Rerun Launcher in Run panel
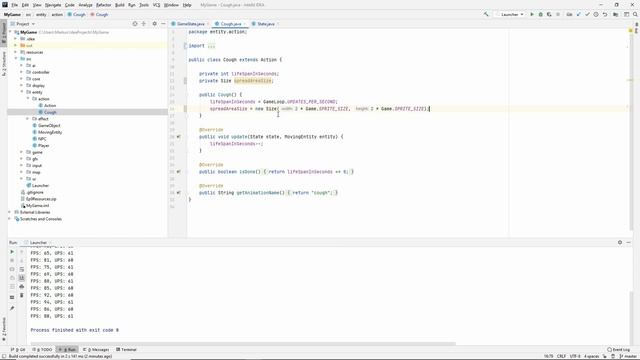The width and height of the screenshot is (640, 360). coord(12,252)
